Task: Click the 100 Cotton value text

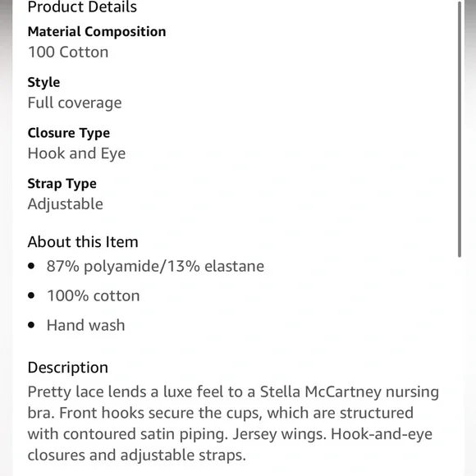Action: point(68,52)
